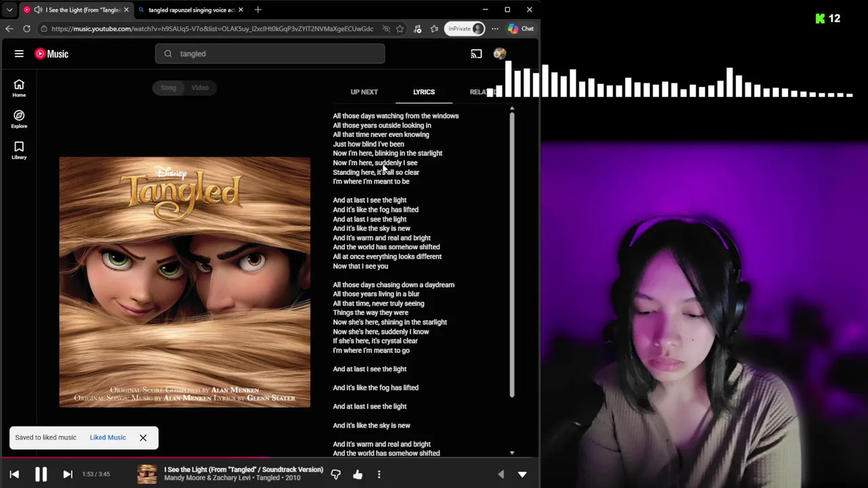Click the InPrivate profile badge
This screenshot has height=488, width=868.
[x=465, y=28]
